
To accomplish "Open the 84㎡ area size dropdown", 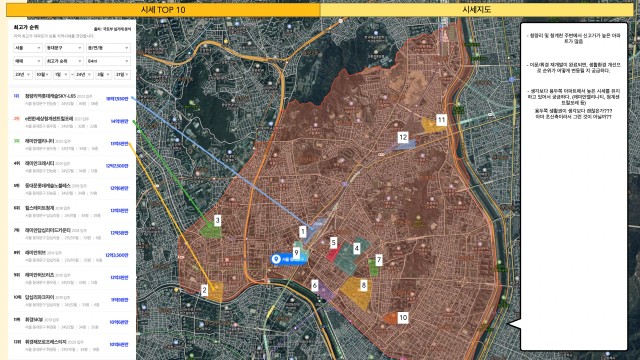I will pos(108,61).
